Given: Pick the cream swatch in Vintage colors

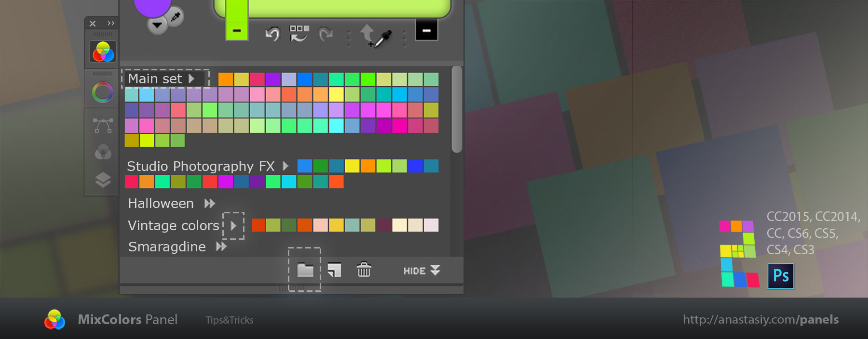Looking at the screenshot, I should [x=399, y=225].
